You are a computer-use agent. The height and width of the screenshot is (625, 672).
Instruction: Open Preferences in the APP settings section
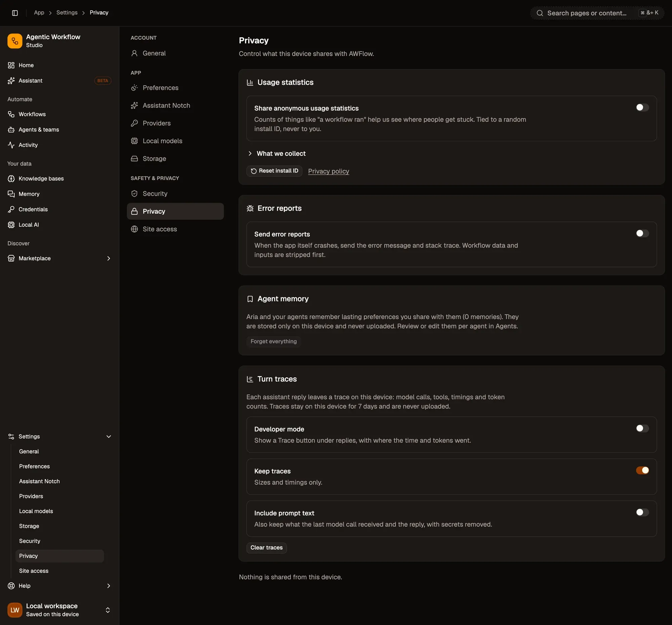pos(175,88)
